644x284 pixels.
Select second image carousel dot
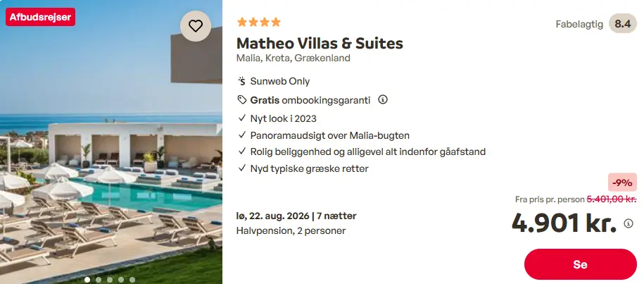(99, 280)
